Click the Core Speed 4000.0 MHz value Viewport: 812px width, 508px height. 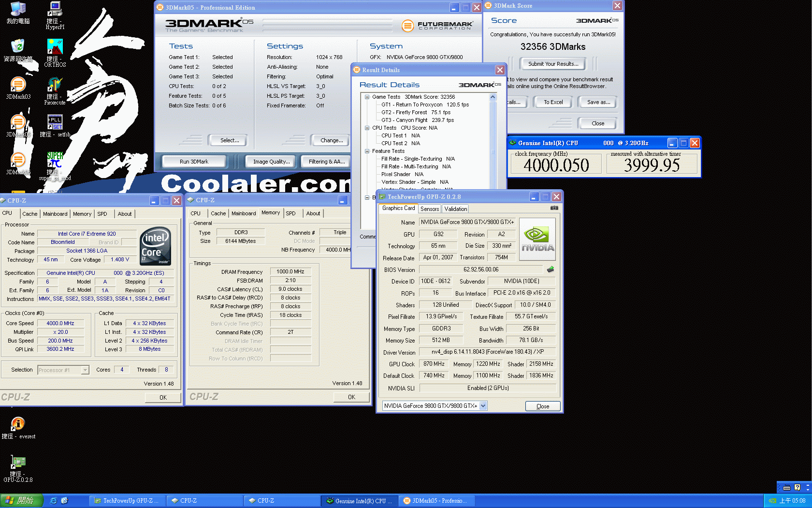pyautogui.click(x=60, y=323)
